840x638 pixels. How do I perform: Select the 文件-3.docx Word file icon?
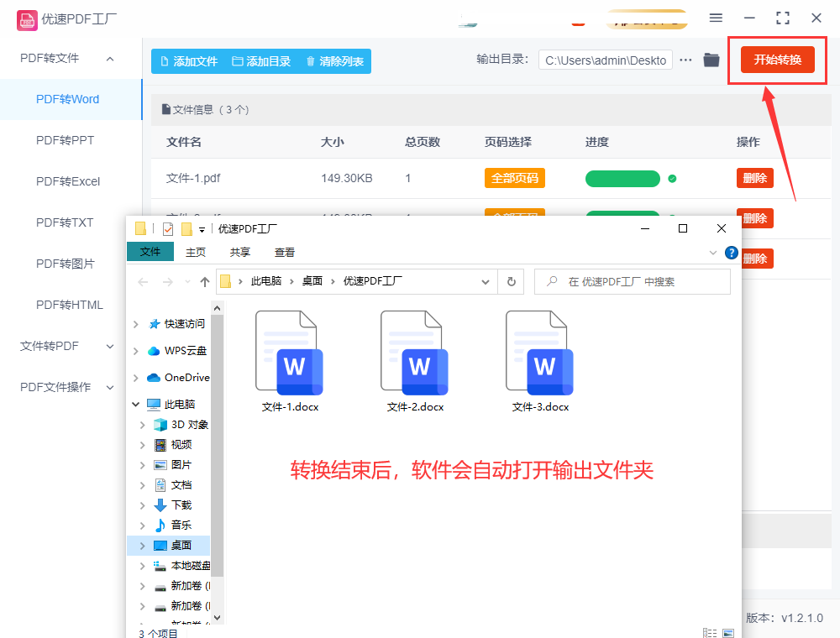540,353
